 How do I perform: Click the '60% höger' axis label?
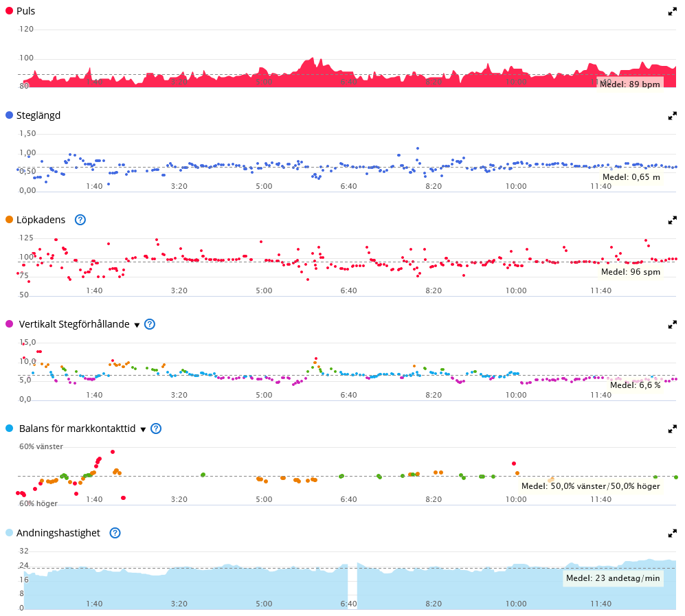pos(38,503)
